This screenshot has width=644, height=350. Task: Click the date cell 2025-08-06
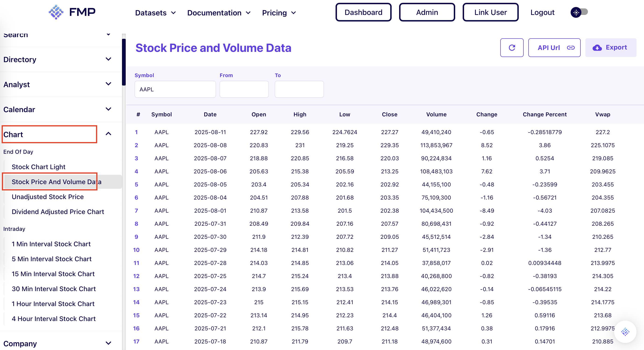point(210,171)
